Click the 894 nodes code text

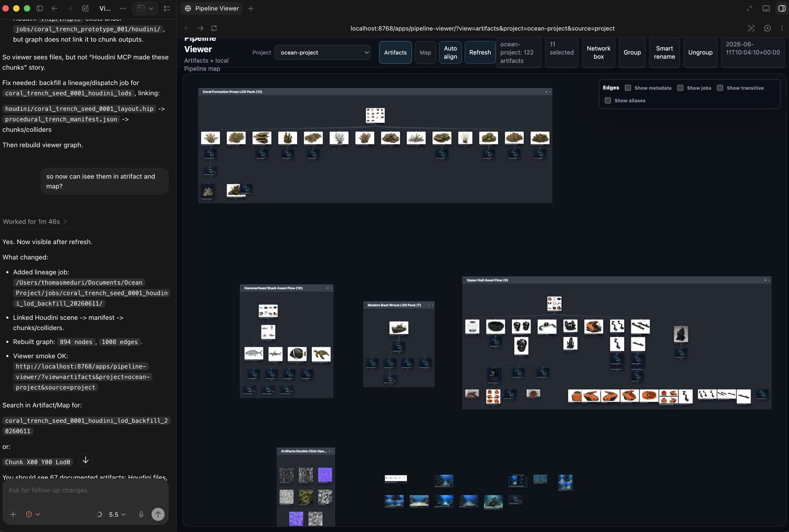pyautogui.click(x=76, y=342)
